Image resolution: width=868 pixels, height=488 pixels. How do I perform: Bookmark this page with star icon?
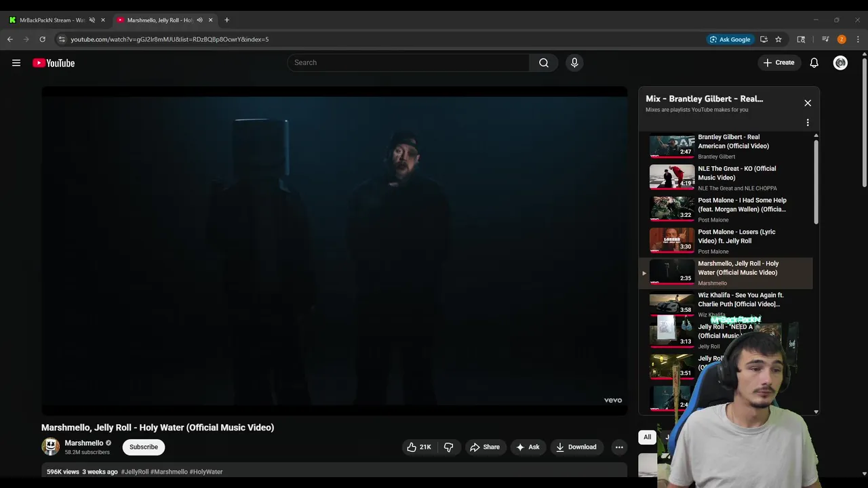(x=778, y=39)
